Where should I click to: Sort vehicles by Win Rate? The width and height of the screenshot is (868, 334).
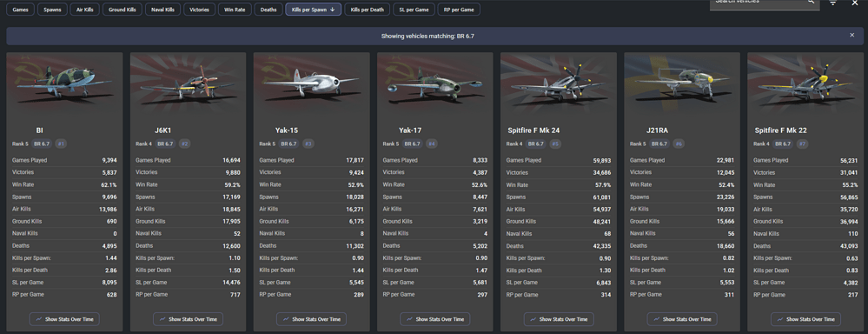tap(235, 10)
